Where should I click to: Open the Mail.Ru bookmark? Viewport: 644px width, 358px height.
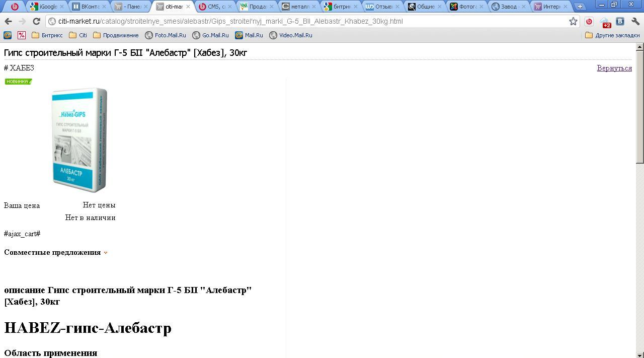[249, 35]
